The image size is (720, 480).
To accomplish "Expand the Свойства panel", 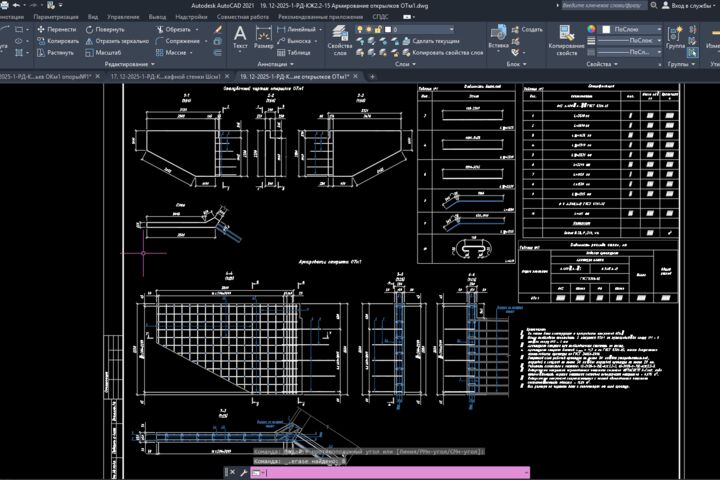I will click(x=602, y=64).
